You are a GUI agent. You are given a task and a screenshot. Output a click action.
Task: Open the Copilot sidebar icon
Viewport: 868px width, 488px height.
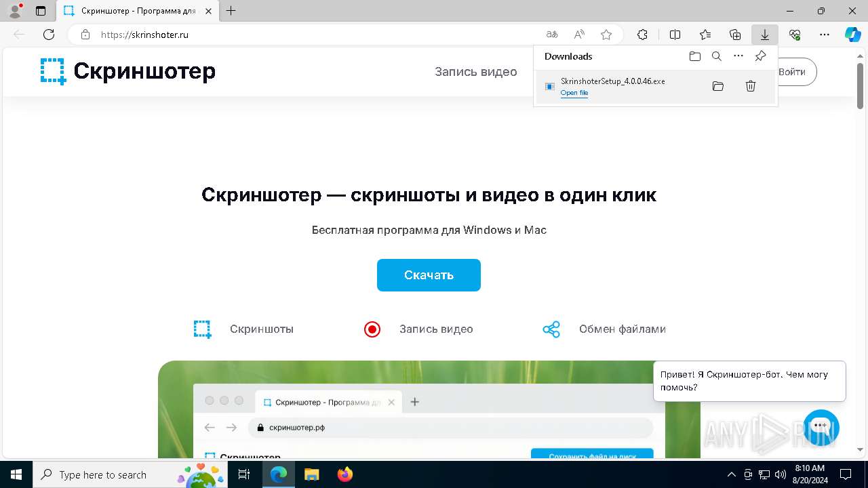click(853, 35)
